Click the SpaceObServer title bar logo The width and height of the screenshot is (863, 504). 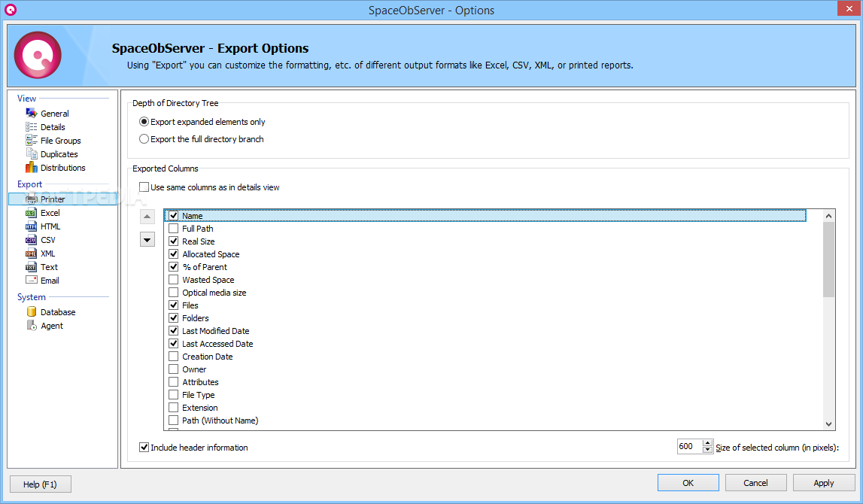pyautogui.click(x=11, y=9)
